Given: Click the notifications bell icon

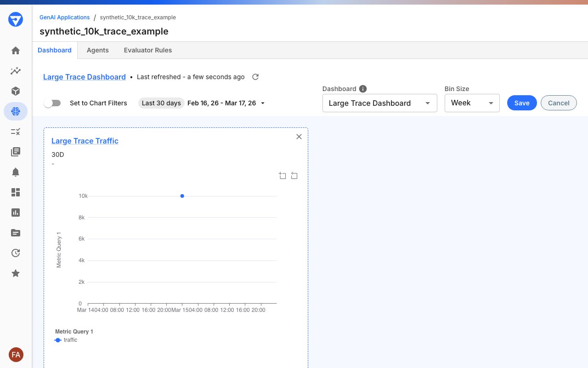Looking at the screenshot, I should [x=15, y=172].
